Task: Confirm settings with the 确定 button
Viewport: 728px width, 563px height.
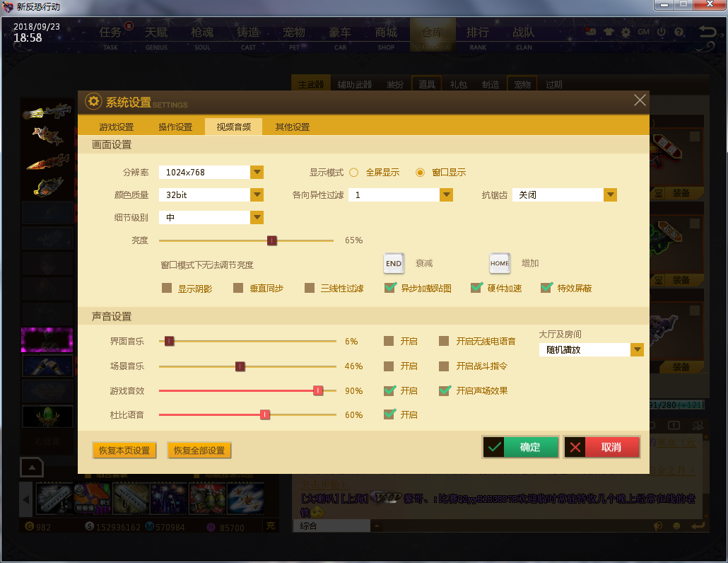Action: pos(520,447)
